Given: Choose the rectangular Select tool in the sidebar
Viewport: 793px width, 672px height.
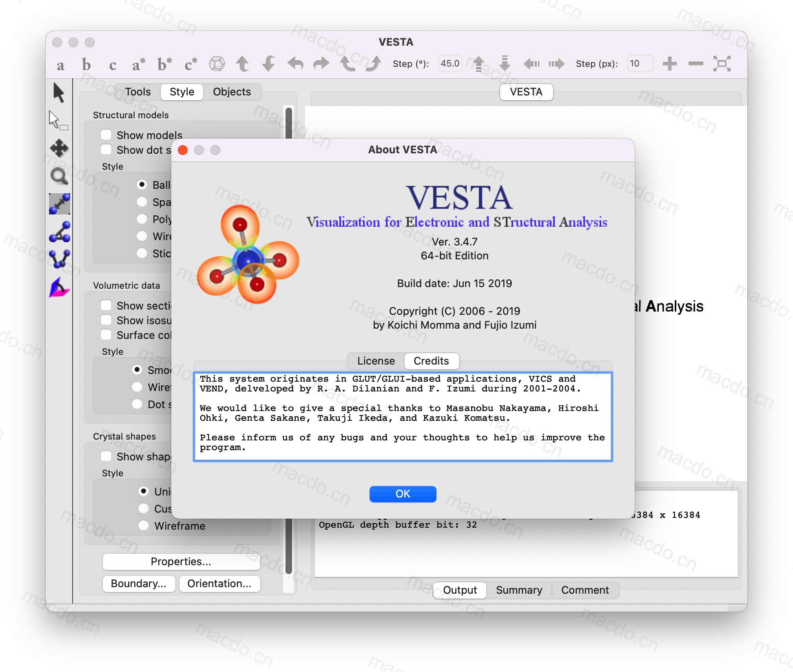Looking at the screenshot, I should point(59,121).
